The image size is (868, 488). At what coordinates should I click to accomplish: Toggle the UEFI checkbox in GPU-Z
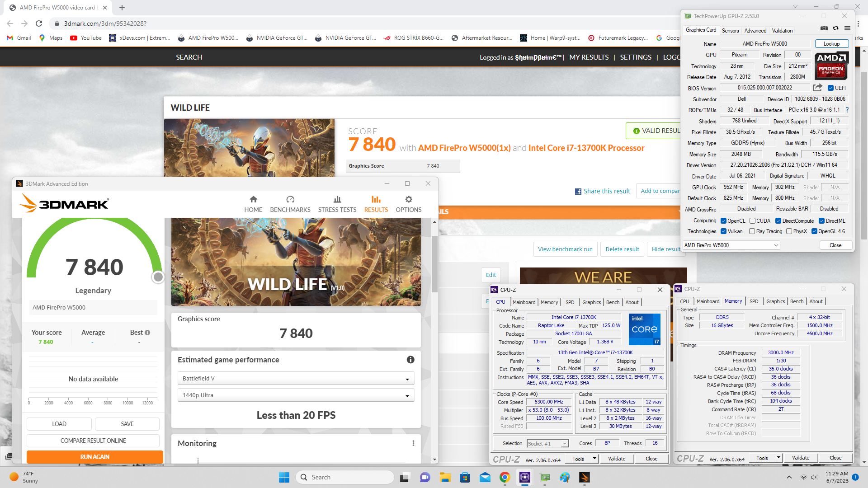point(830,88)
